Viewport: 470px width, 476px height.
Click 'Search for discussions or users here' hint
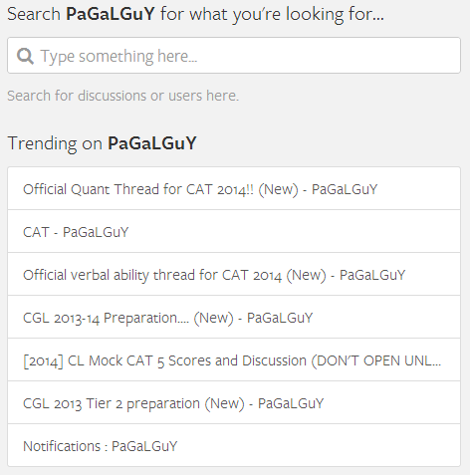tap(123, 96)
